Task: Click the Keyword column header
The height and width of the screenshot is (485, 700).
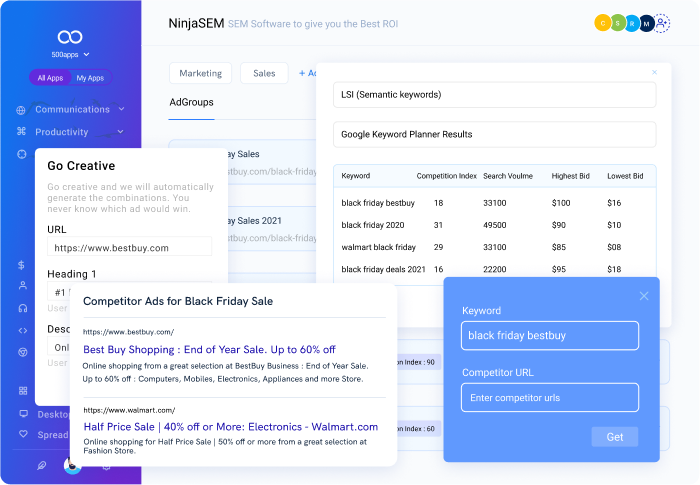Action: click(356, 176)
